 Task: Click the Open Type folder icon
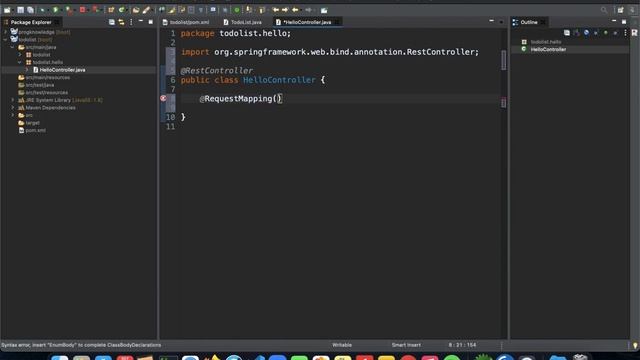coord(136,10)
